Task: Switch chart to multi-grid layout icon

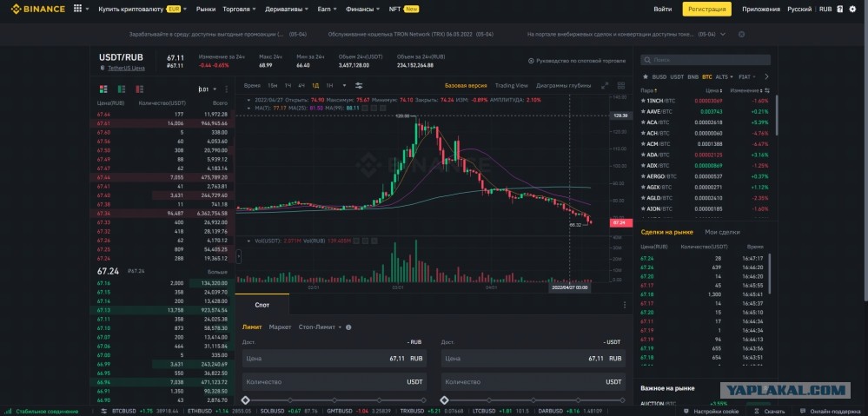Action: (621, 86)
